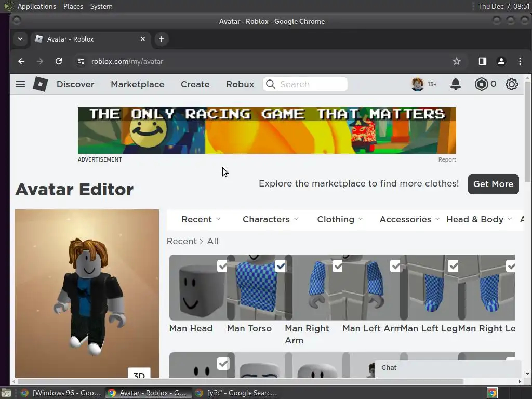Open the Marketplace page
The width and height of the screenshot is (532, 399).
click(x=137, y=84)
